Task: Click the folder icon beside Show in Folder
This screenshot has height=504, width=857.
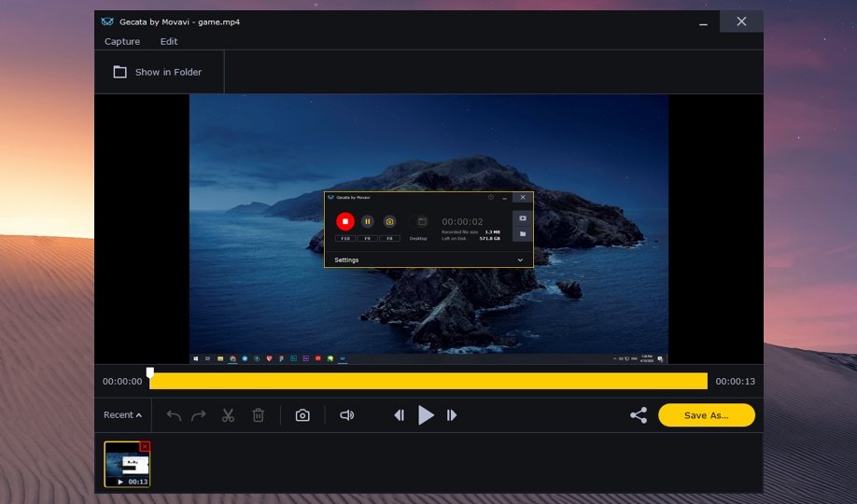Action: [119, 72]
